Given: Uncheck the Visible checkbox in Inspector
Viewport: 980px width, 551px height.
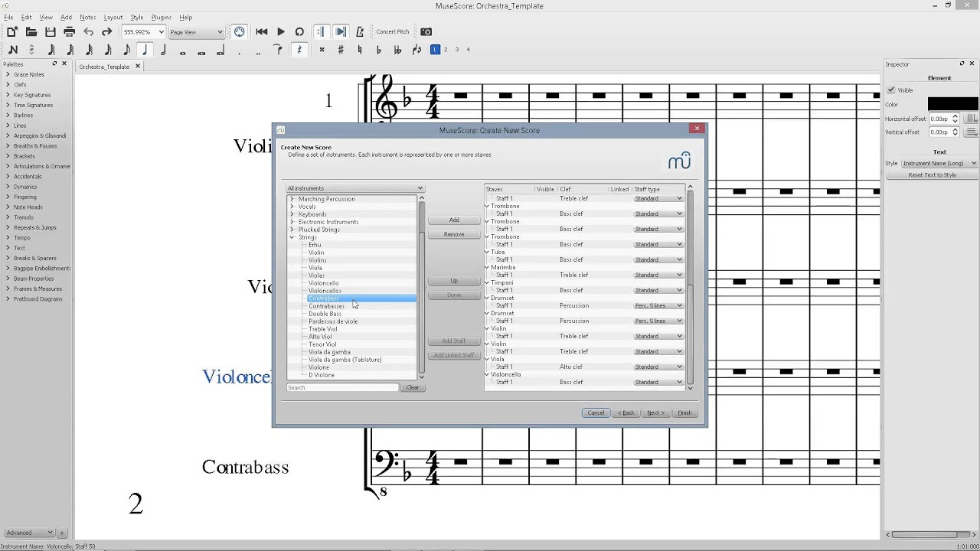Looking at the screenshot, I should click(891, 90).
